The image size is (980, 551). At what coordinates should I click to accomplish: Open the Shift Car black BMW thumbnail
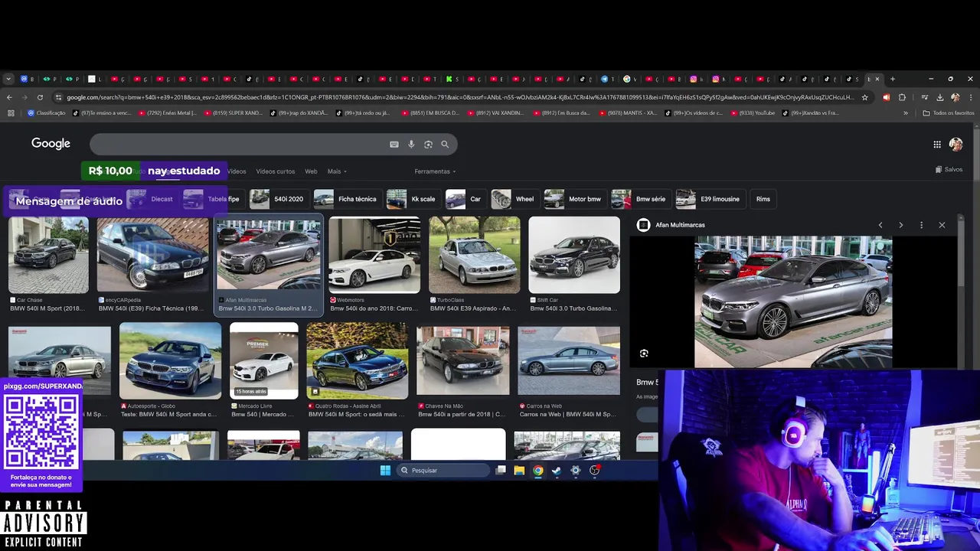tap(574, 255)
